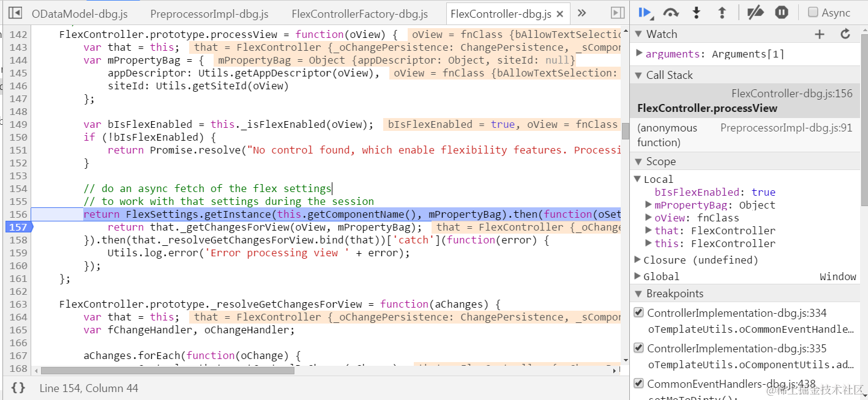Collapse the Local scope

[x=638, y=179]
